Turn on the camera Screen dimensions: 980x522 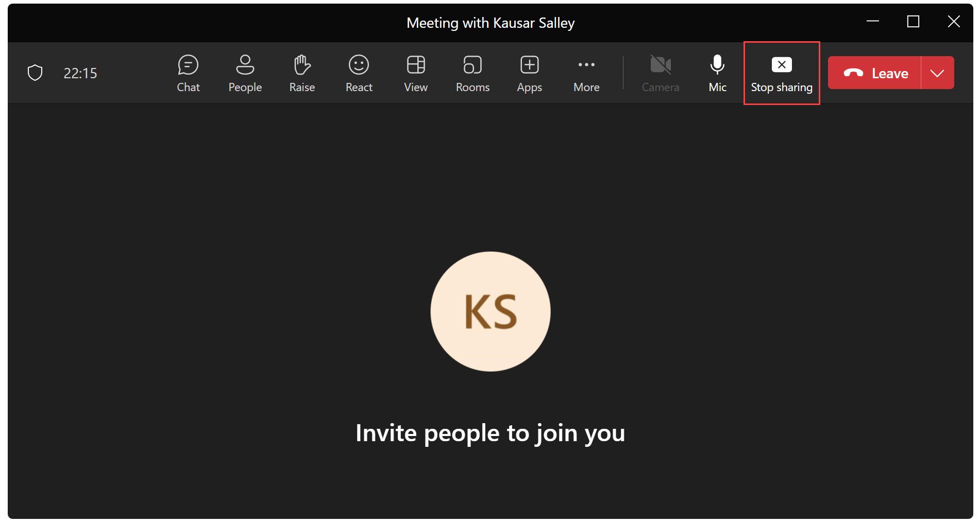(661, 73)
